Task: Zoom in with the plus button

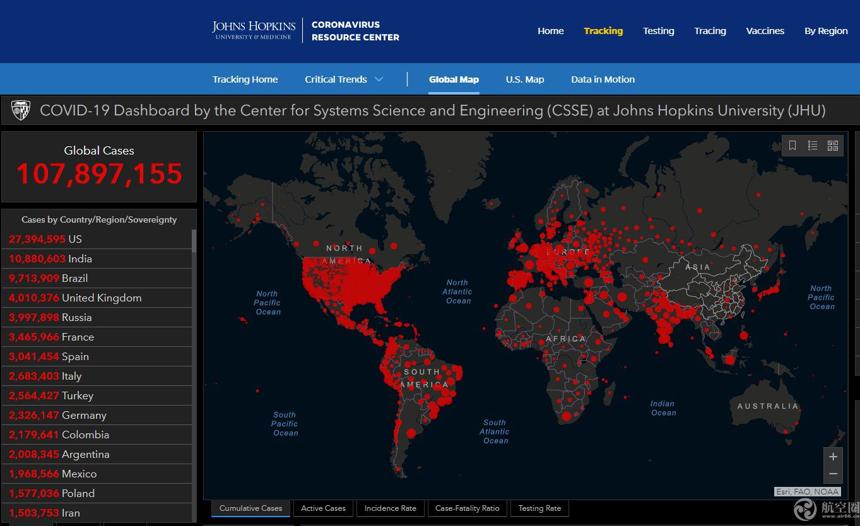Action: pyautogui.click(x=833, y=456)
